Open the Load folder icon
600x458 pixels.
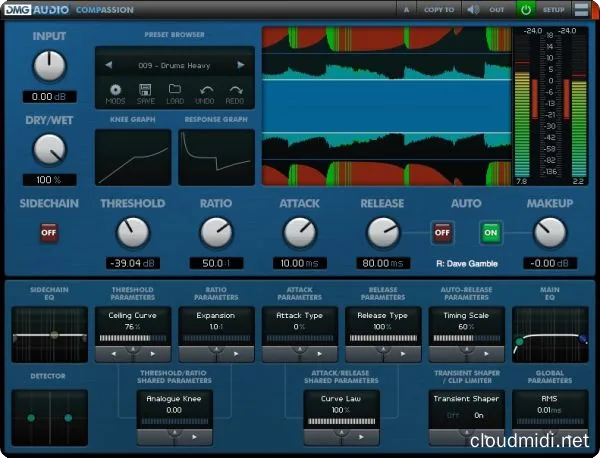pos(175,89)
